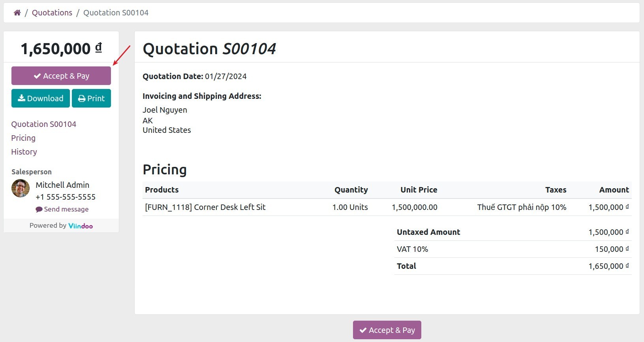
Task: Select 'Quotation S00104' breadcrumb text
Action: 116,13
